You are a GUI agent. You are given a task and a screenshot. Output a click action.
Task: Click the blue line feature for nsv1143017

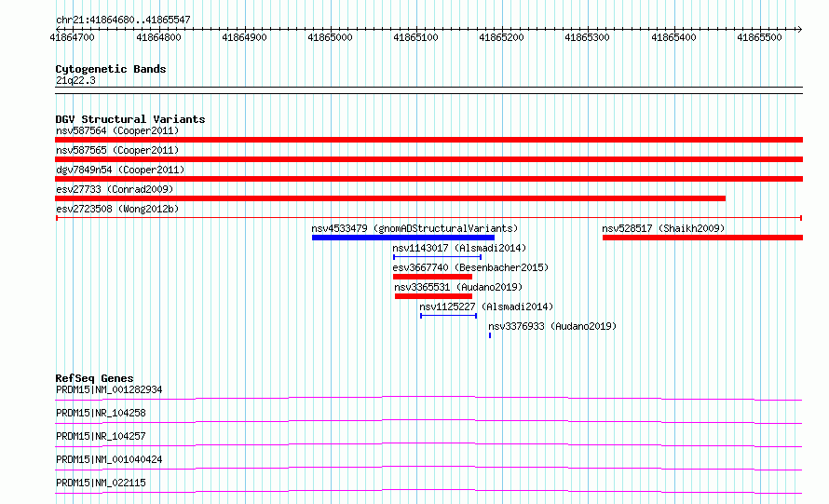[437, 257]
